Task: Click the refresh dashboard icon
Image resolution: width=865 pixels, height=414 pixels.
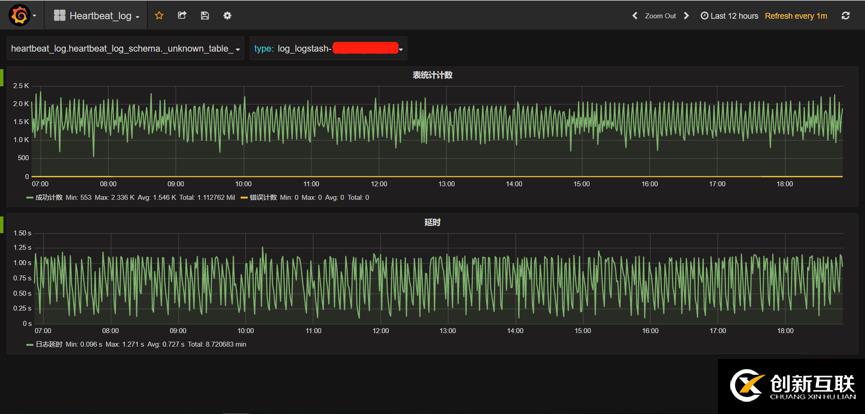Action: (845, 16)
